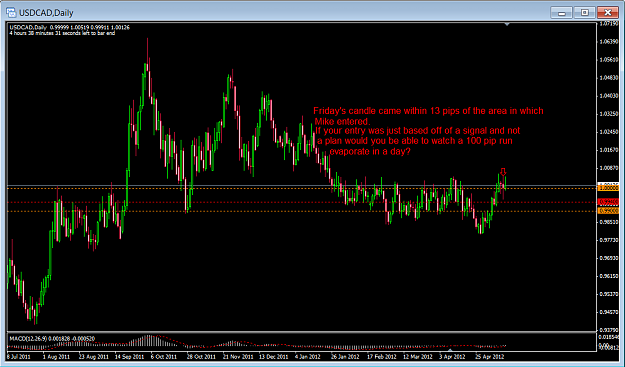This screenshot has width=625, height=367.
Task: Select the 'a plan would you be able' annotation
Action: [x=415, y=141]
